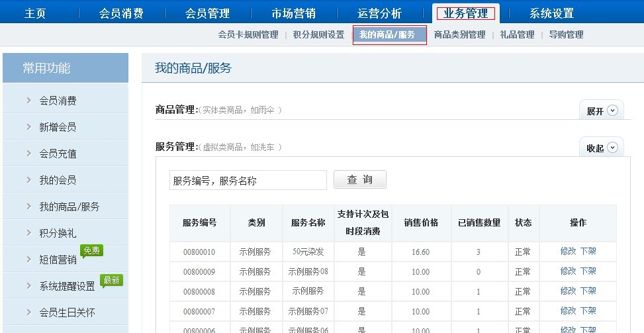Go to 礼品管理 in the submenu
The image size is (644, 333).
[517, 35]
